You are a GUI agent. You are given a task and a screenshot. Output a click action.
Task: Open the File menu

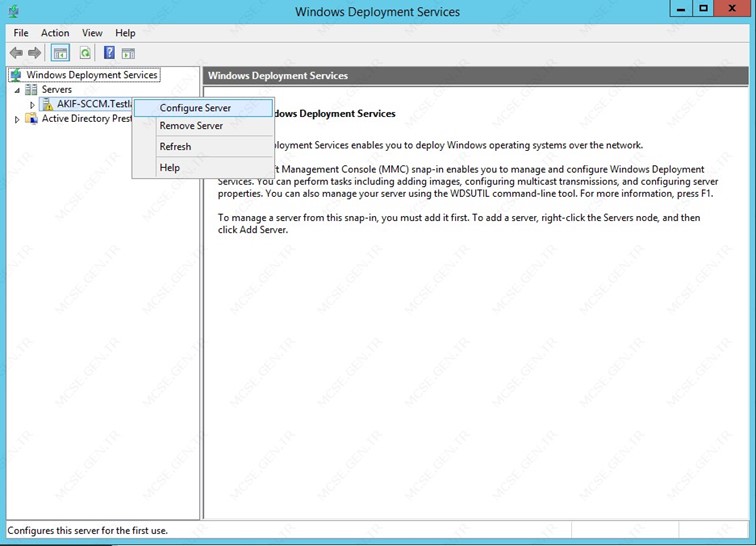click(21, 33)
